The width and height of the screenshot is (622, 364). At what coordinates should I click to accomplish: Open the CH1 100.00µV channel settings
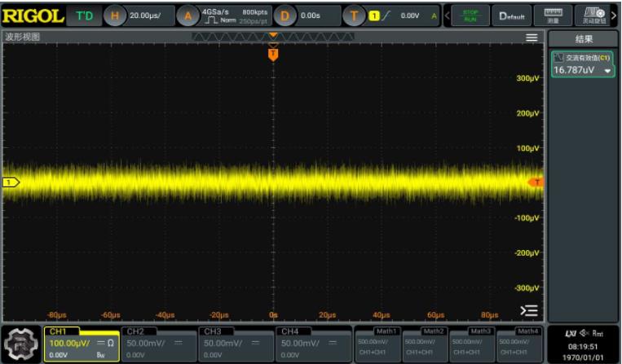[82, 343]
